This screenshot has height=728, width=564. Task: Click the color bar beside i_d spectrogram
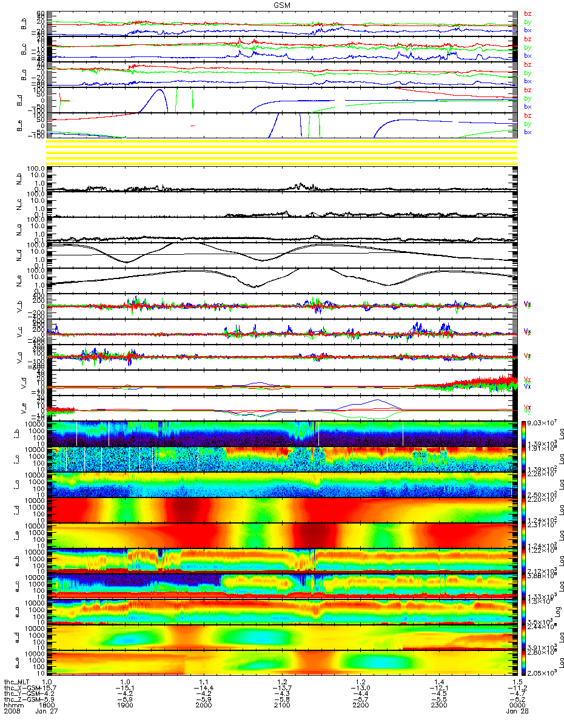click(522, 510)
